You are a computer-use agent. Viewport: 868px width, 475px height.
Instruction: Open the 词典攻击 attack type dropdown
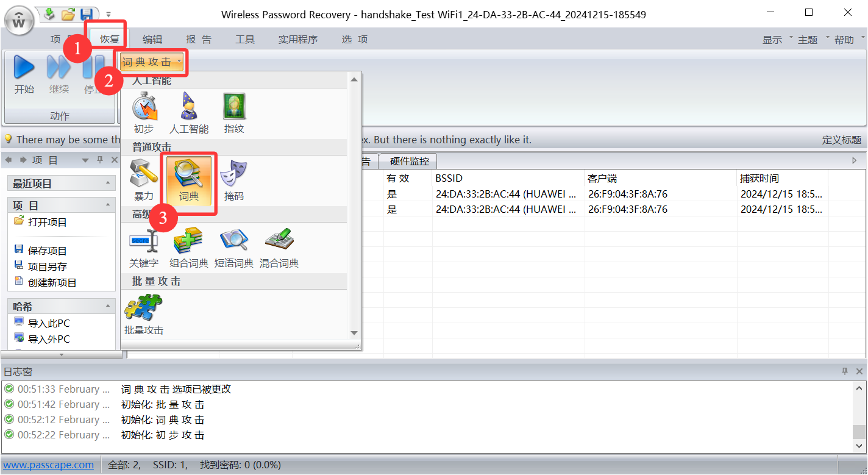(152, 62)
